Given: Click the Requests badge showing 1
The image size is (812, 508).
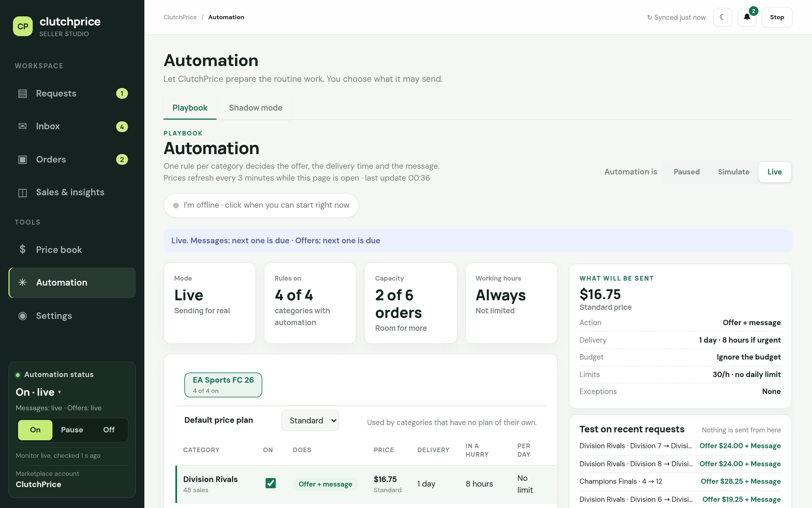Looking at the screenshot, I should pos(122,93).
